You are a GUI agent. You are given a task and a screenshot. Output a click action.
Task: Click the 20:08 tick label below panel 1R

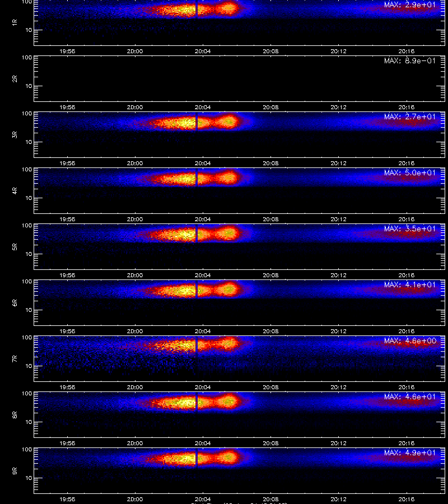pos(270,51)
